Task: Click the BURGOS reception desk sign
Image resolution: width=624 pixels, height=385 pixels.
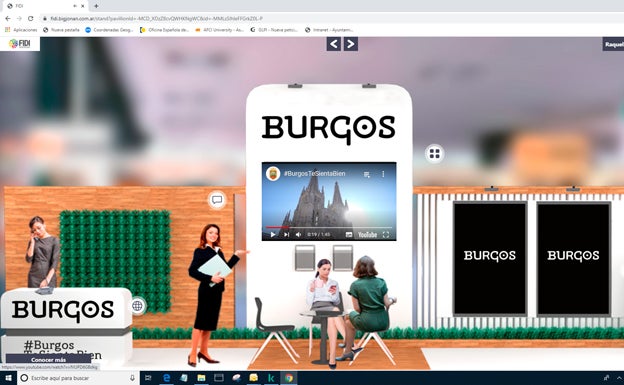Action: (63, 311)
